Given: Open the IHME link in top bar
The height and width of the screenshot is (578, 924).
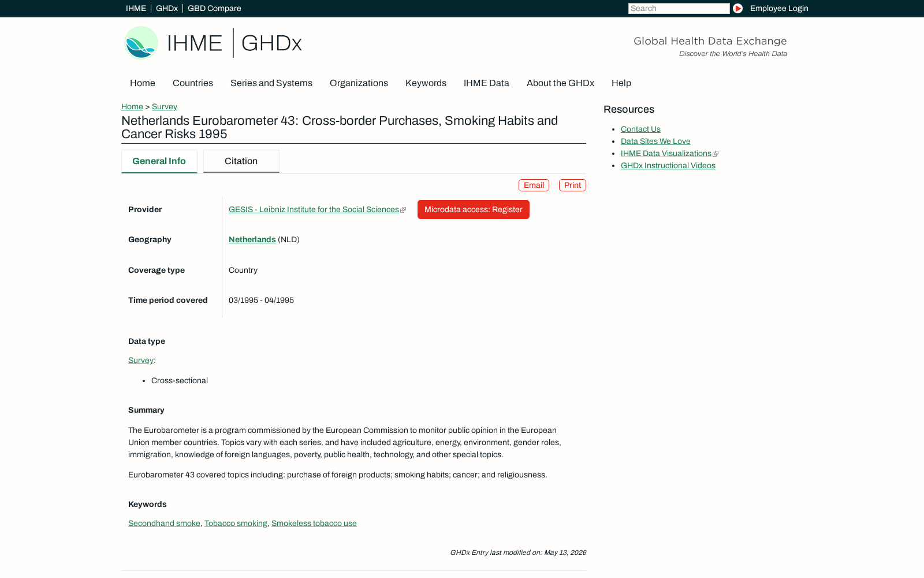Looking at the screenshot, I should coord(136,8).
